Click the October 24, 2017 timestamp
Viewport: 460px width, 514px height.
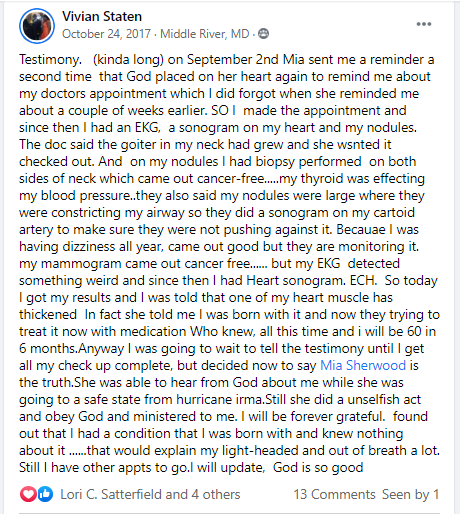click(x=106, y=34)
